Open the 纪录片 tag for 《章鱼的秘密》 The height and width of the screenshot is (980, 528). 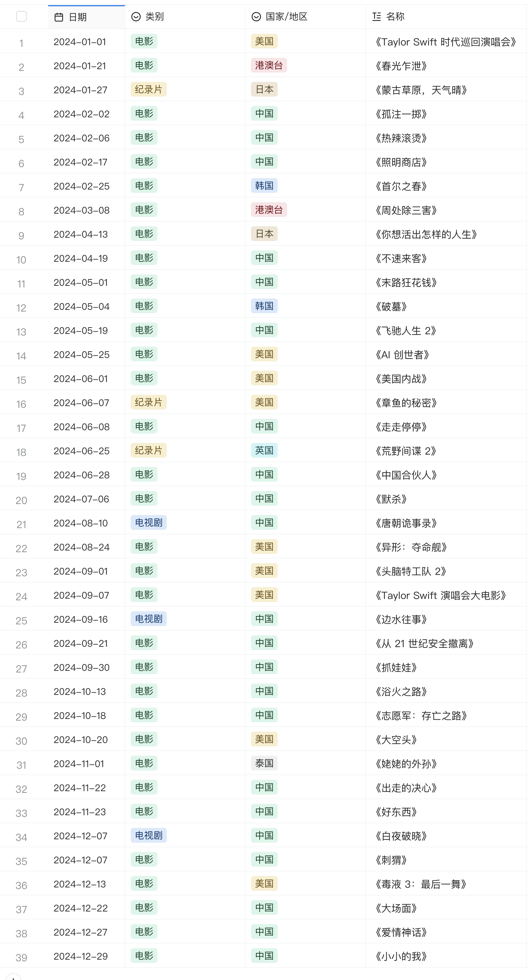pos(148,402)
